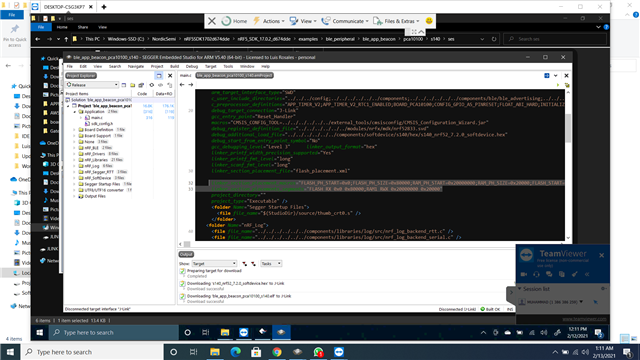The image size is (640, 360).
Task: Expand the nRF_Libraries folder
Action: (75, 160)
